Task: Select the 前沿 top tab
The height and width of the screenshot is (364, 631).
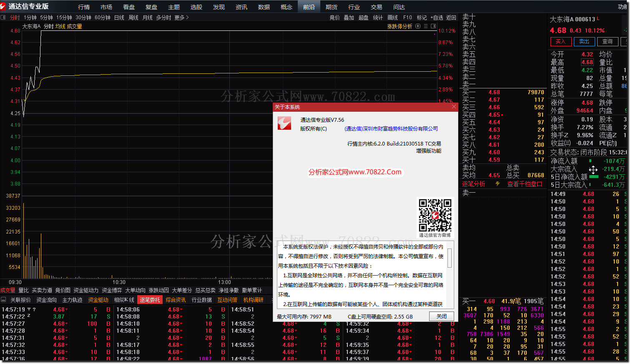Action: pyautogui.click(x=309, y=7)
